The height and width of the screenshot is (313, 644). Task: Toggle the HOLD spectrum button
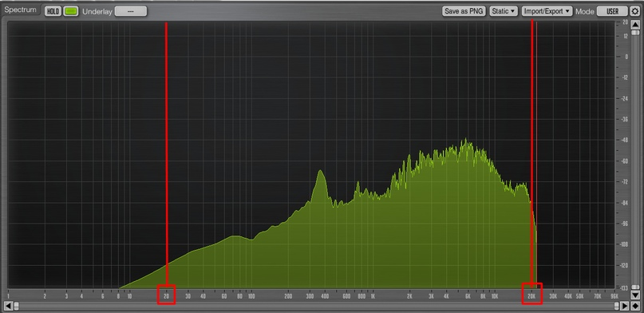53,11
